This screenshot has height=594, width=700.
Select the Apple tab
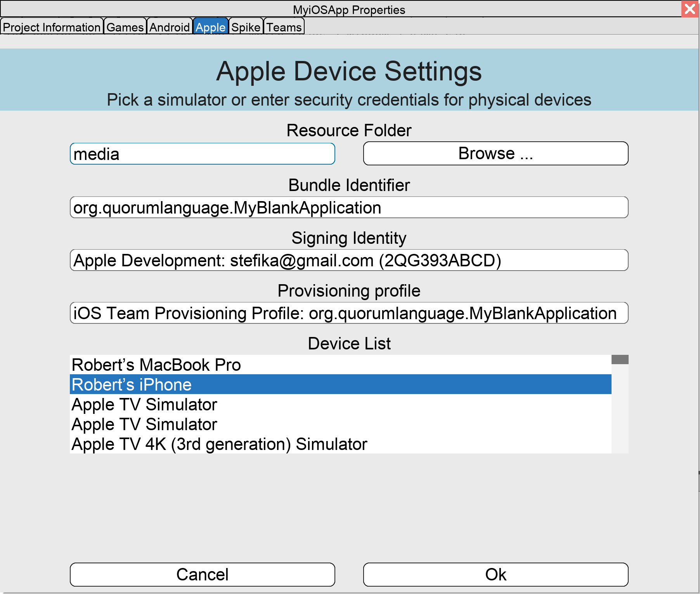click(210, 27)
